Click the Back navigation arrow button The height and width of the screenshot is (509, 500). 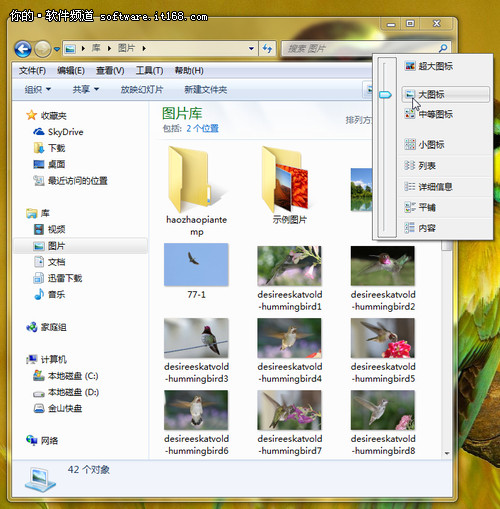pyautogui.click(x=23, y=49)
